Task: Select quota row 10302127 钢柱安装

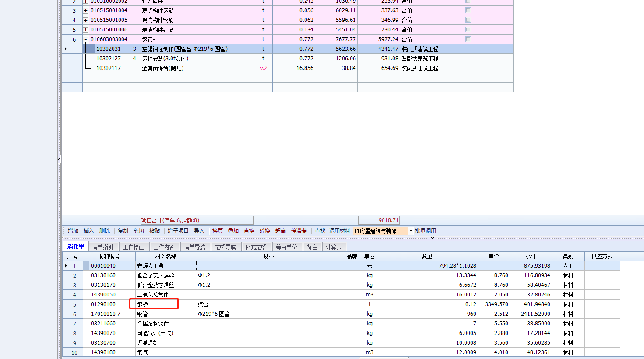Action: click(287, 59)
